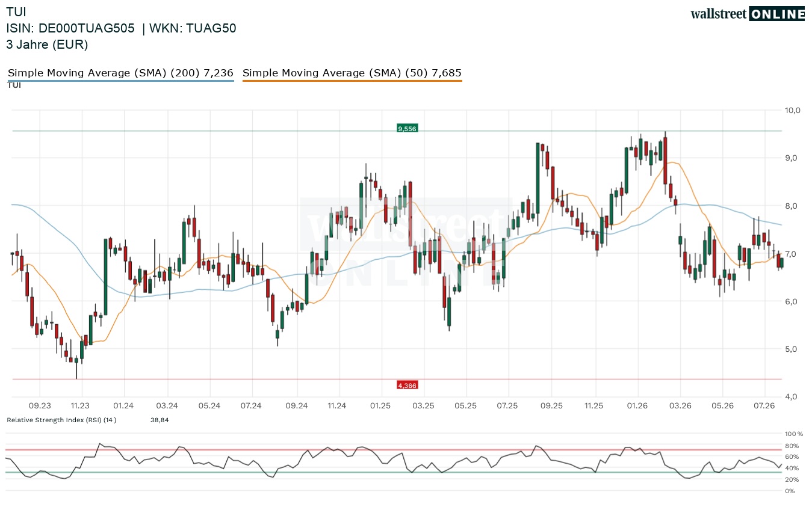This screenshot has width=812, height=507.
Task: Click the 40% RSI axis label
Action: 792,468
